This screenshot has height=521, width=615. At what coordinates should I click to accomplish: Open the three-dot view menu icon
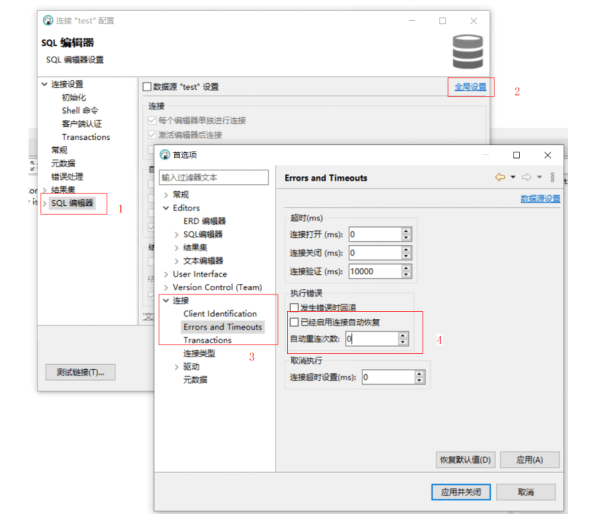pos(552,177)
